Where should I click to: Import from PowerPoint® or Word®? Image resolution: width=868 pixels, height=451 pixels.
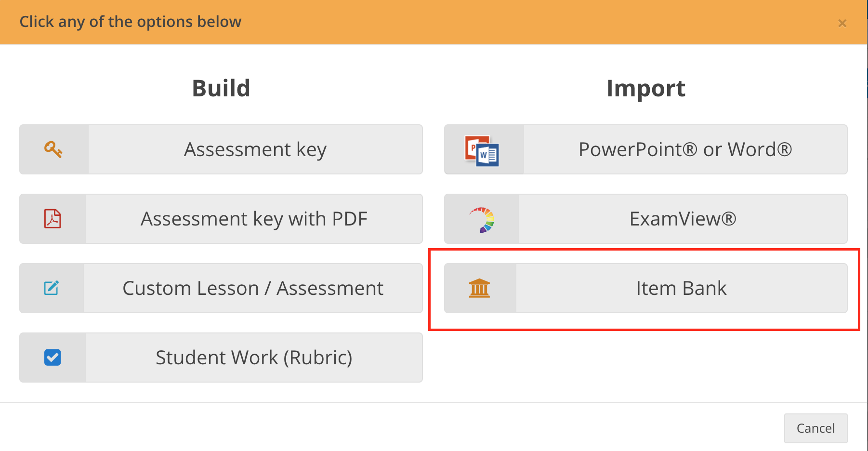685,149
